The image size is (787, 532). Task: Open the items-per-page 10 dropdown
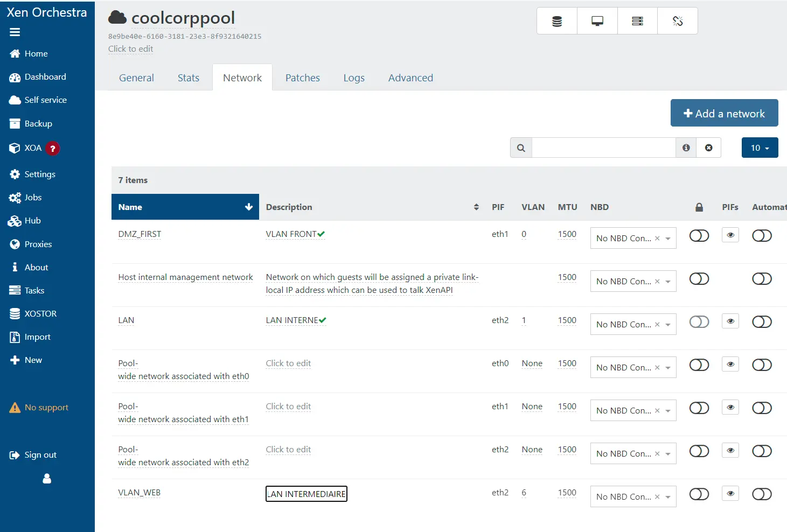pyautogui.click(x=760, y=148)
